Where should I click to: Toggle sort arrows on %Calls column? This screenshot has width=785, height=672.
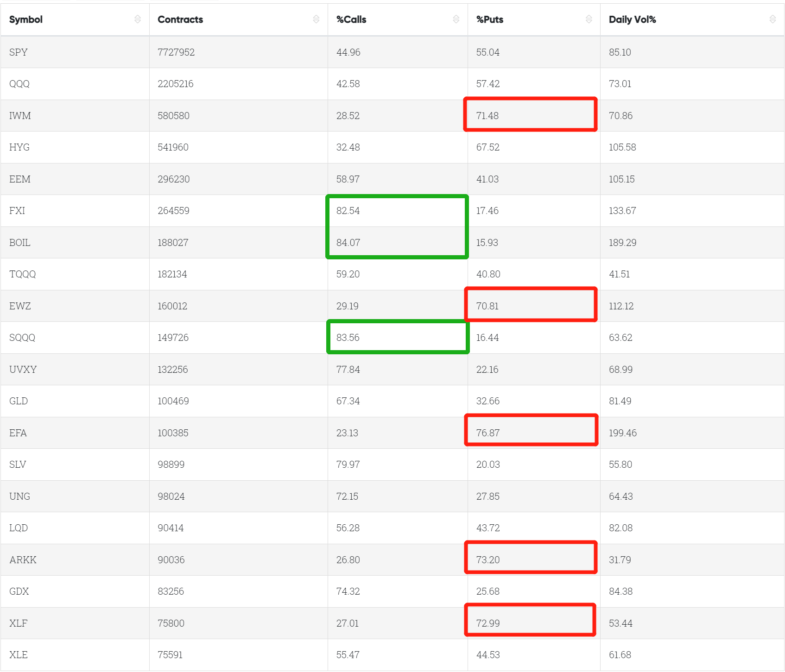point(456,19)
